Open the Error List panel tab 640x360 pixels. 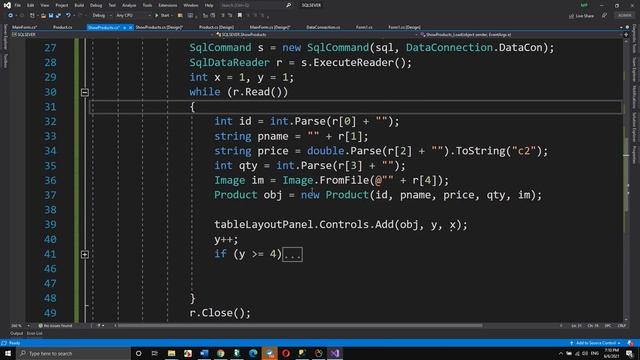[x=35, y=333]
